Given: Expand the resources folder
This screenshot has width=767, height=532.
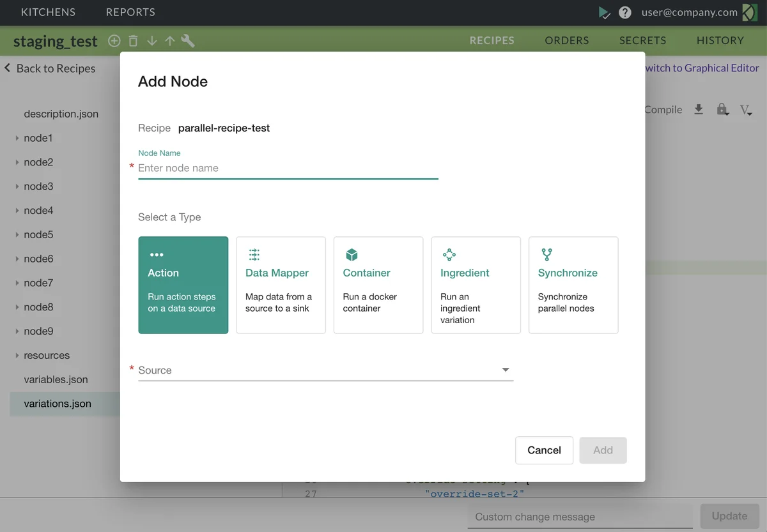Looking at the screenshot, I should (x=17, y=356).
